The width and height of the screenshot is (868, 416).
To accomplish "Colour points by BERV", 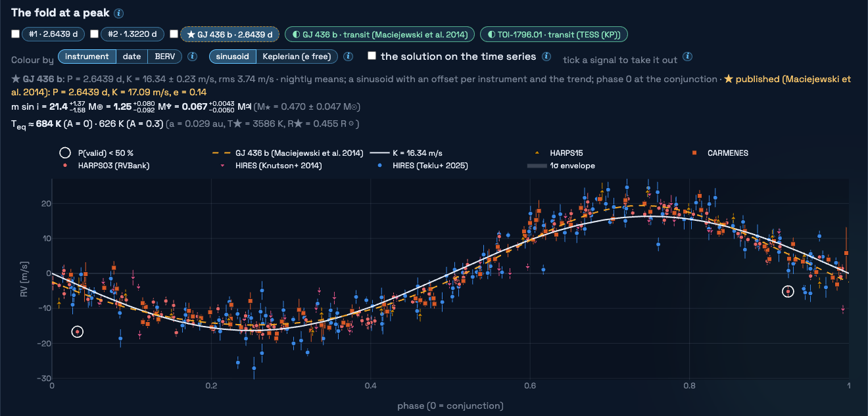I will click(x=165, y=57).
